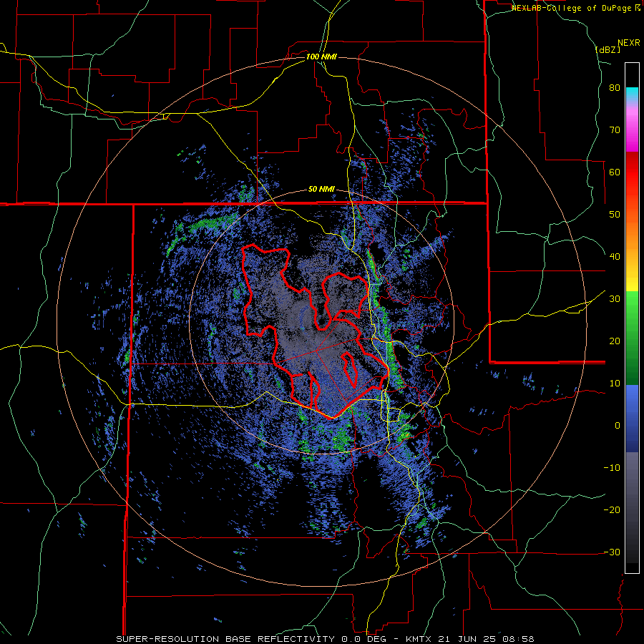Viewport: 644px width, 644px height.
Task: Click "SUPER-RESOLUTION BASE REFLECTIVITY" in the footer
Action: (225, 639)
